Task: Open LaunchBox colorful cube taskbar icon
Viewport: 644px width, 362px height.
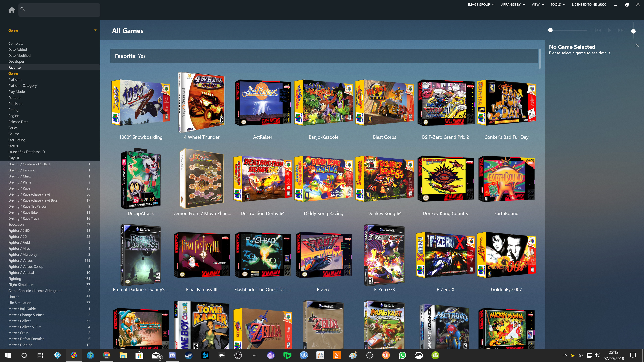Action: coord(73,355)
